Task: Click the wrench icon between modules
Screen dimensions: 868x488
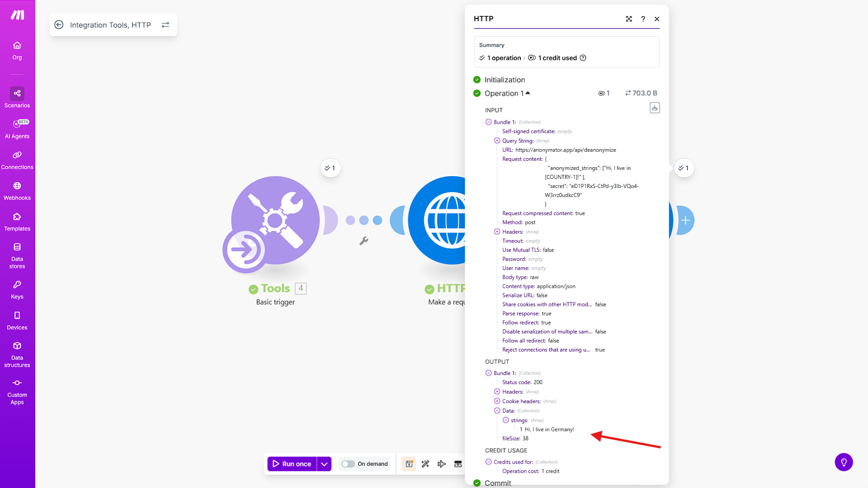Action: tap(364, 241)
